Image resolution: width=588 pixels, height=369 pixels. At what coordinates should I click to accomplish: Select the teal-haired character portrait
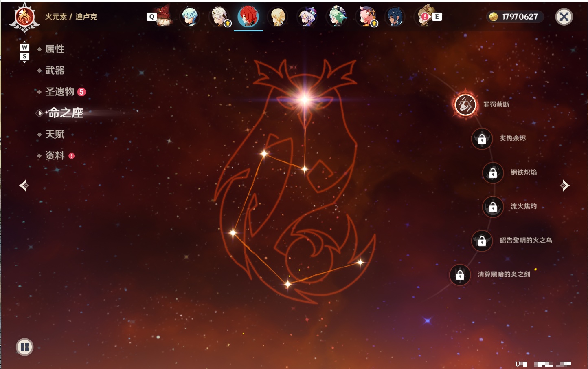(190, 17)
